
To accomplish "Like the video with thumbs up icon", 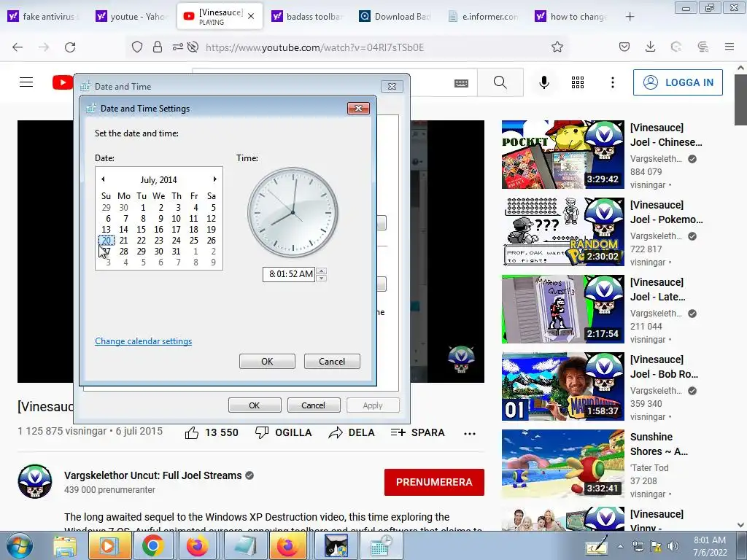I will [x=192, y=432].
